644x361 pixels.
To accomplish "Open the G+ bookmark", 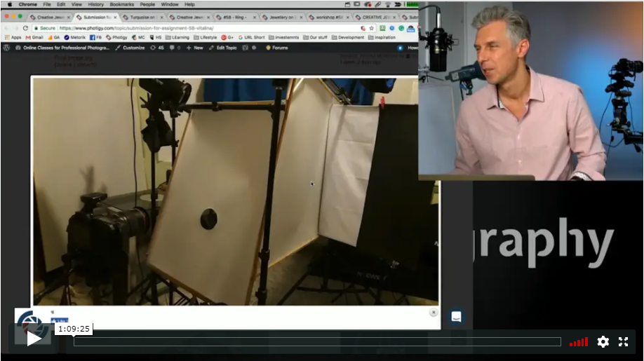I will tap(227, 37).
